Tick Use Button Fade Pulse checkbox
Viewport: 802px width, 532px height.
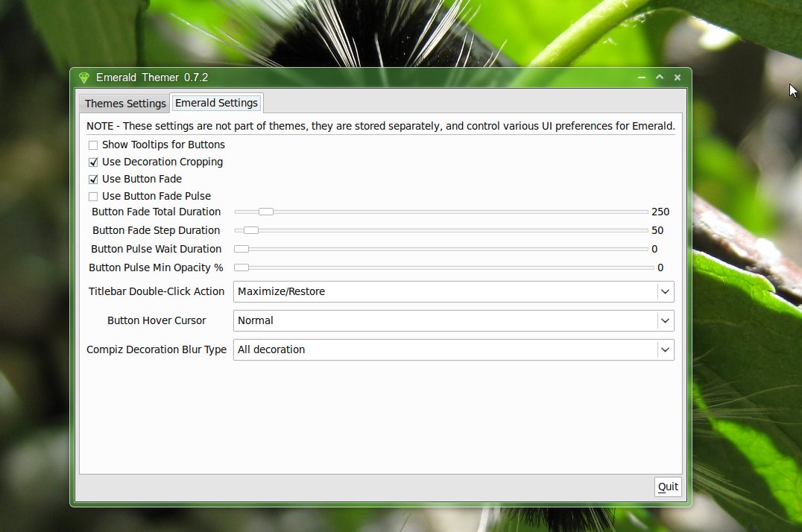(x=93, y=197)
